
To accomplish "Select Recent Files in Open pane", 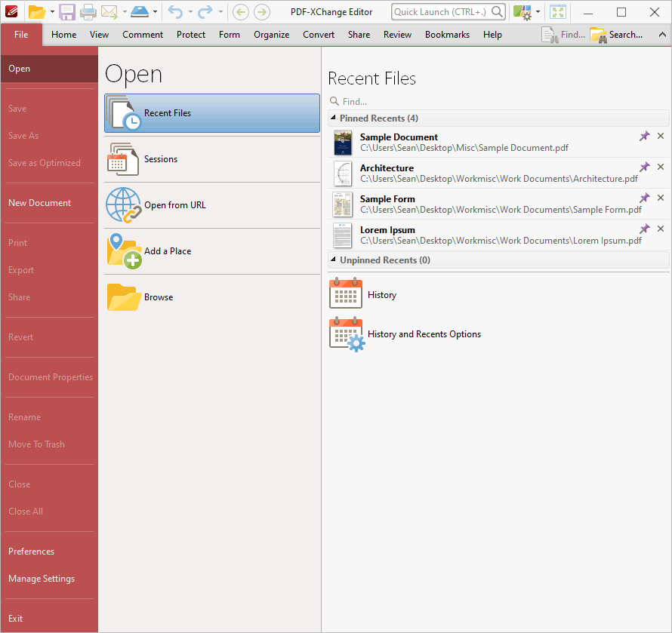I will click(212, 113).
